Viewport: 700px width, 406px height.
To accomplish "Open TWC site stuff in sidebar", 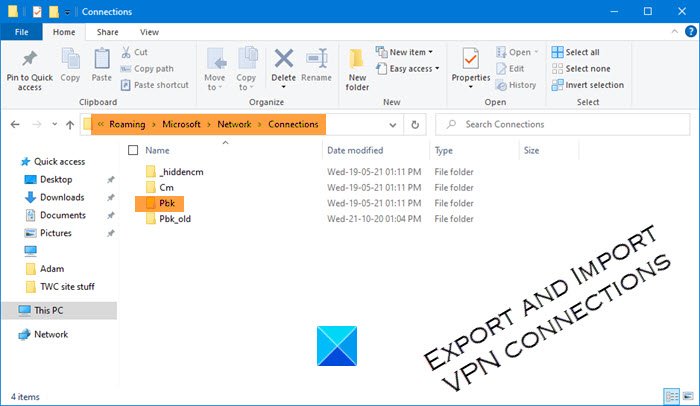I will pos(60,287).
